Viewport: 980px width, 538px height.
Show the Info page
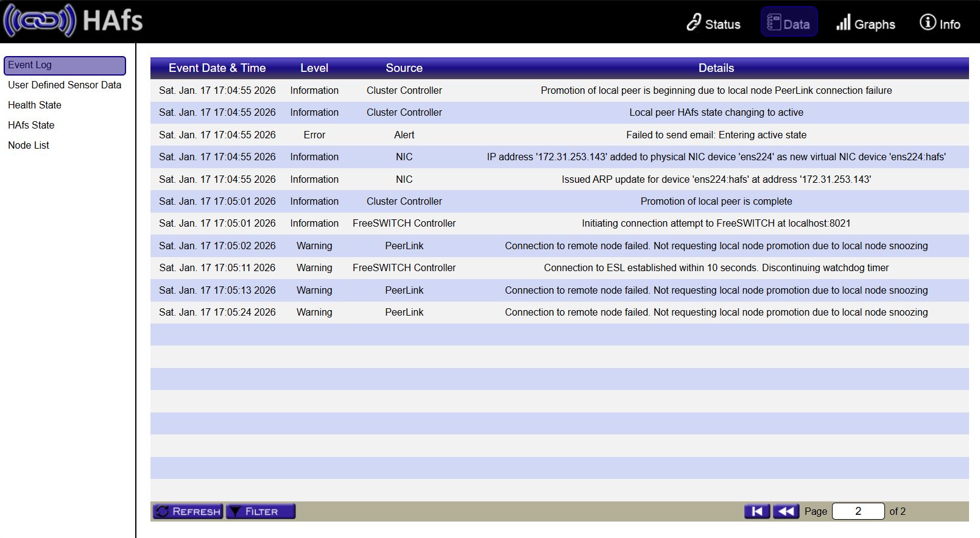940,23
